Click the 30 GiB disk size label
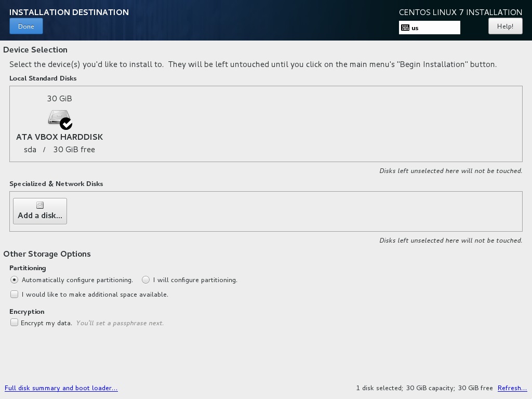 [x=59, y=98]
